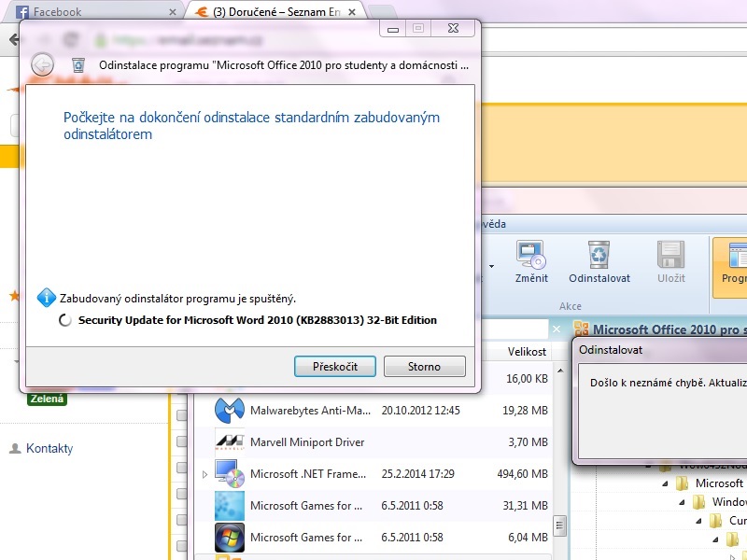Open the Kontakty link in the sidebar
Viewport: 747px width, 560px height.
click(49, 449)
